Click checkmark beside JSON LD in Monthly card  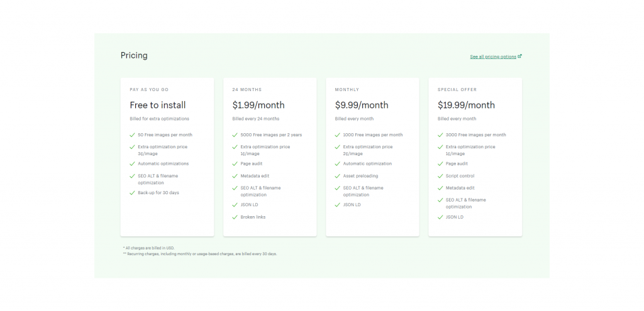(x=338, y=205)
